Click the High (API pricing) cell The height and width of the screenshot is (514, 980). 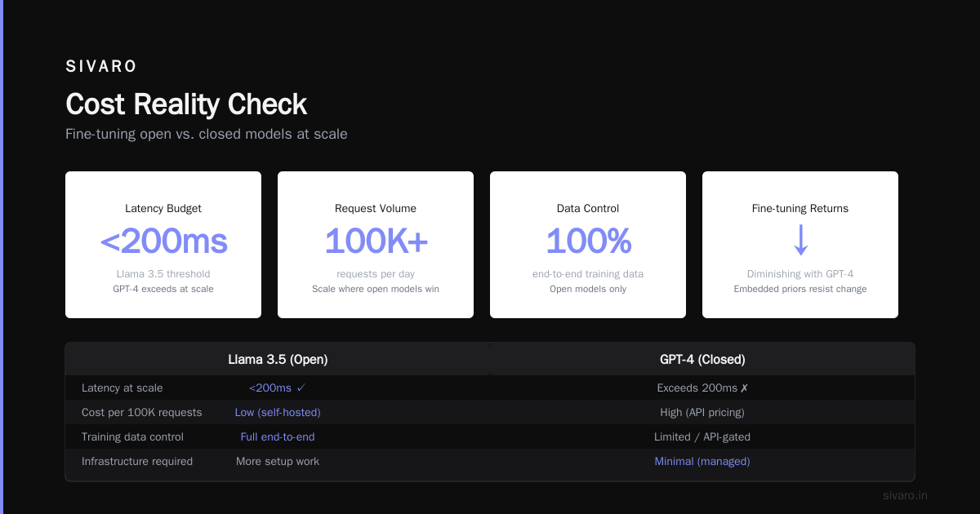click(702, 412)
